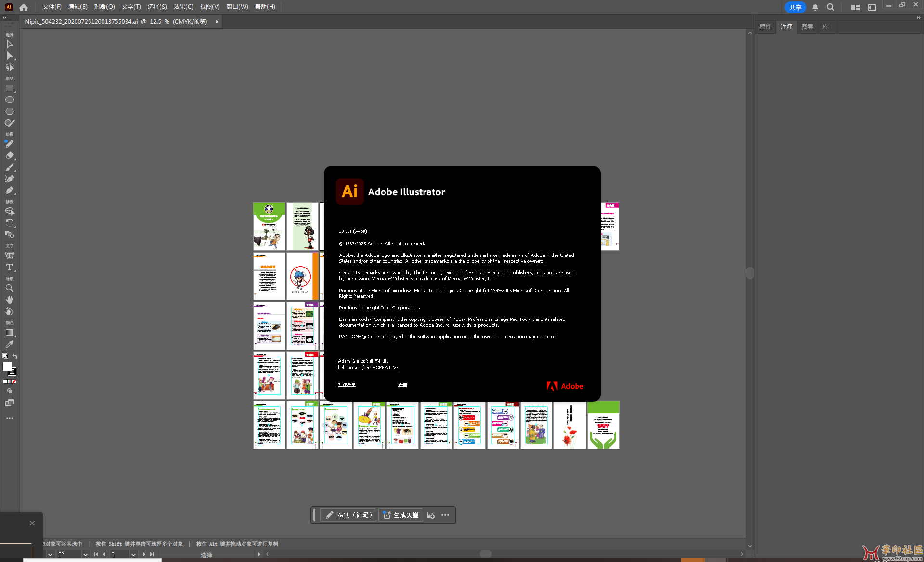Open the workspace switcher icon
Image resolution: width=924 pixels, height=562 pixels.
872,7
